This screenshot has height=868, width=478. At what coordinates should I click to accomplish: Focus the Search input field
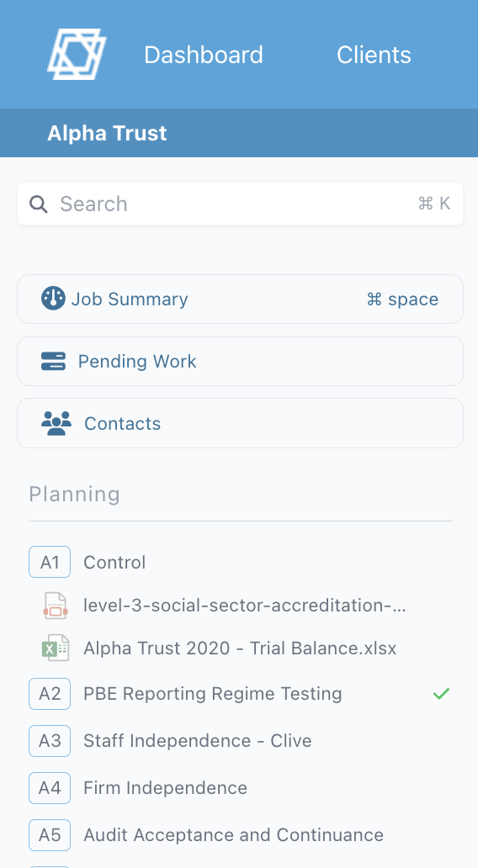[x=241, y=204]
